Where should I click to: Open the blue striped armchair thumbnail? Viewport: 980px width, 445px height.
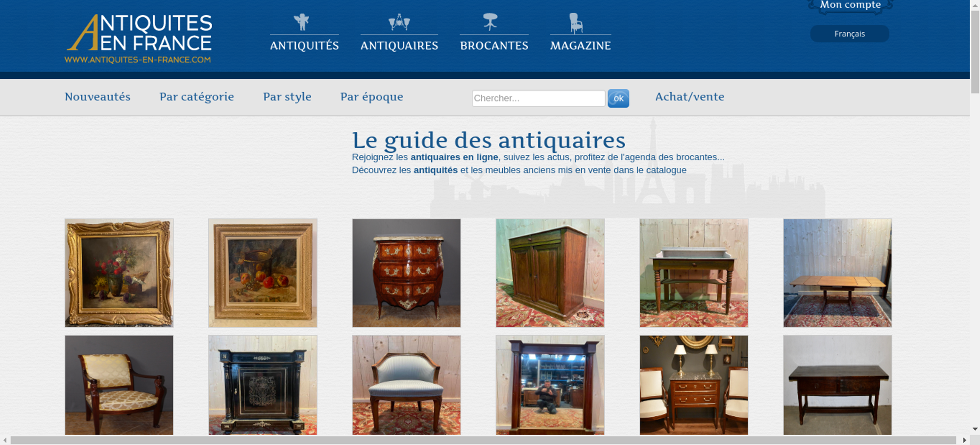pos(406,385)
